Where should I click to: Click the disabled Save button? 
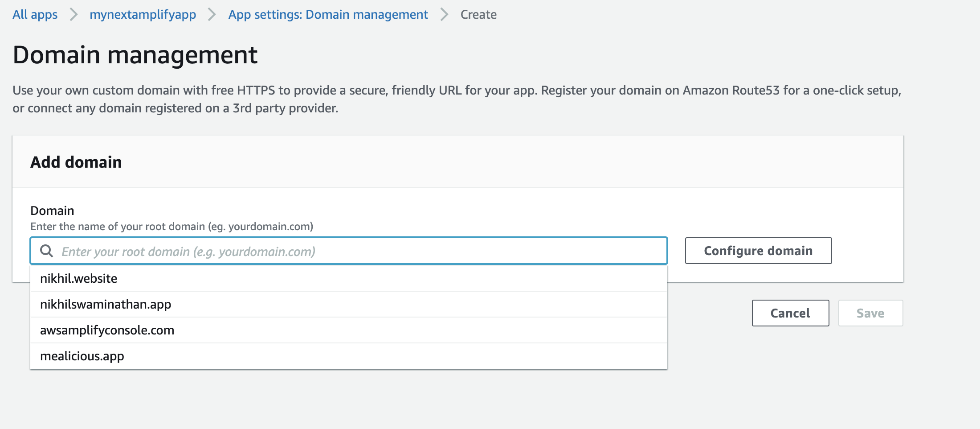tap(870, 313)
